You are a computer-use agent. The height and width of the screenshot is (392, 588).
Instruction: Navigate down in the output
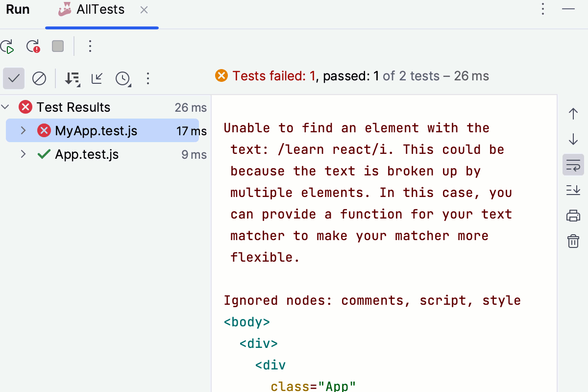[x=573, y=139]
